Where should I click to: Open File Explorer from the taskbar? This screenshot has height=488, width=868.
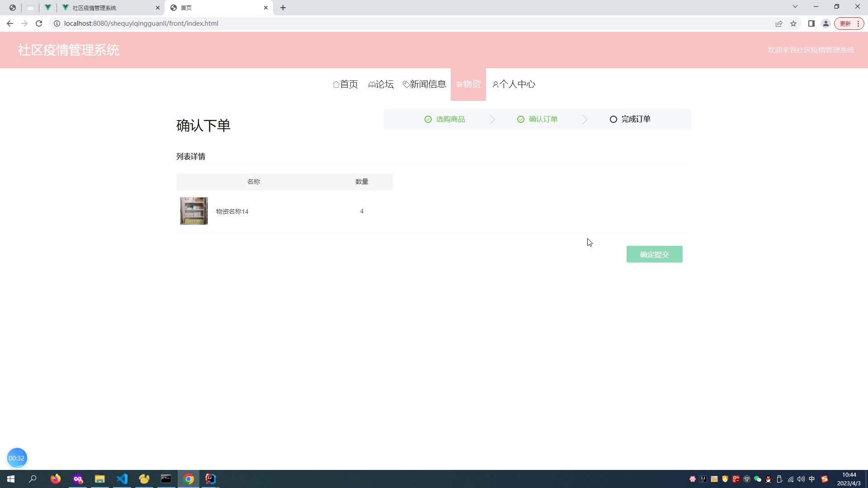99,479
